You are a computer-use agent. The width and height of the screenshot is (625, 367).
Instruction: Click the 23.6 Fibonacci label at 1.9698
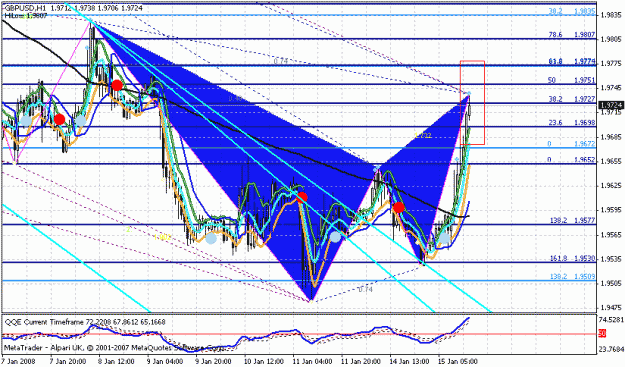[x=572, y=123]
